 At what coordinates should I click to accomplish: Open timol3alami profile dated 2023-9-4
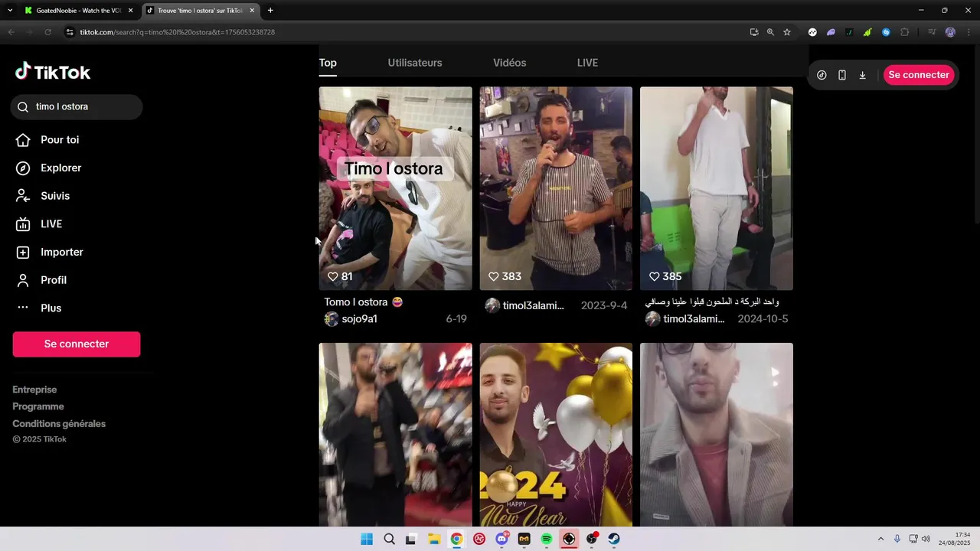tap(534, 305)
